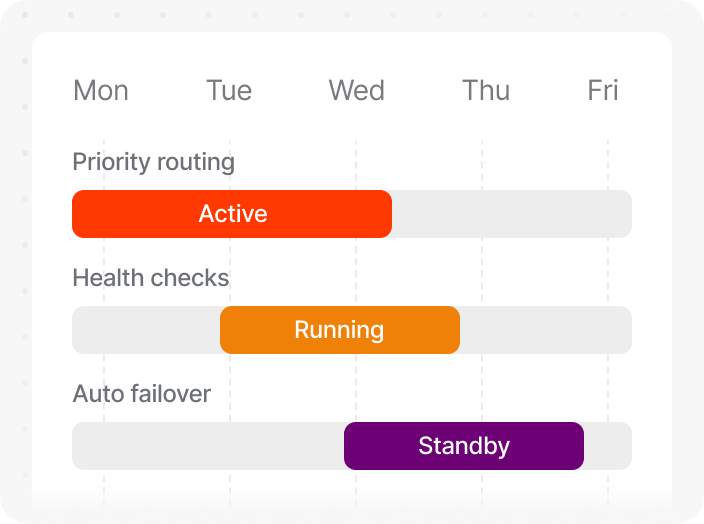Pick the purple Standby schedule bar

tap(464, 446)
